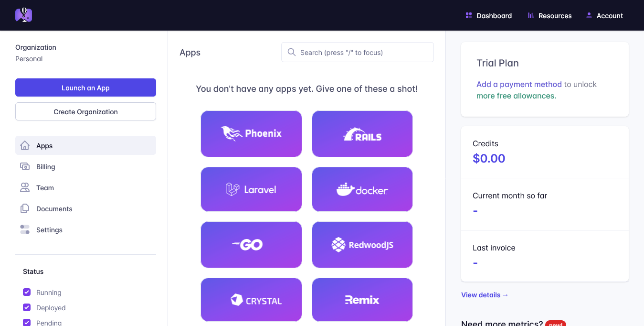
Task: Click the Resources books icon
Action: point(530,16)
